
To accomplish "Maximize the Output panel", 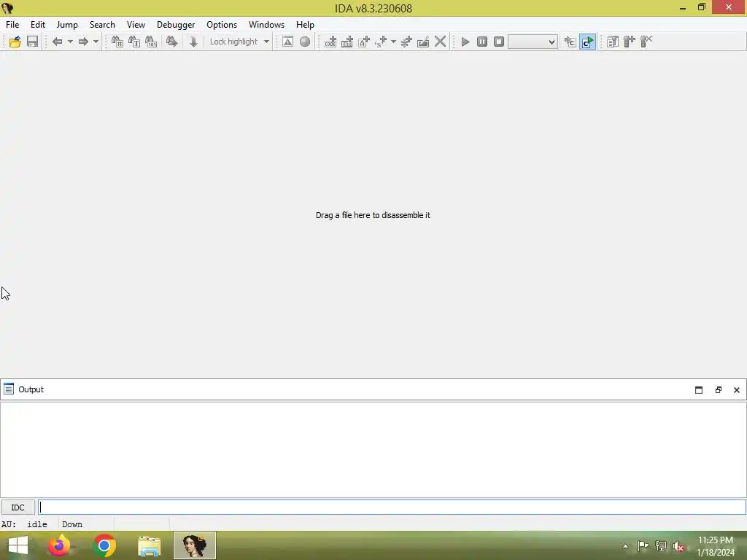I will pos(698,390).
